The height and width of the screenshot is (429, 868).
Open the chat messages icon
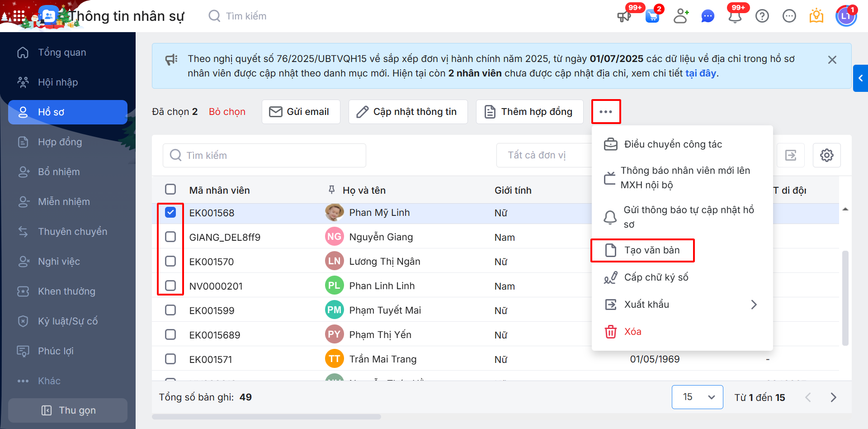click(708, 17)
